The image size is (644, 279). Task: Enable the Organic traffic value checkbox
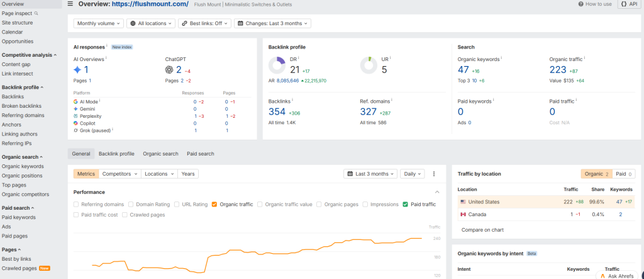(260, 204)
